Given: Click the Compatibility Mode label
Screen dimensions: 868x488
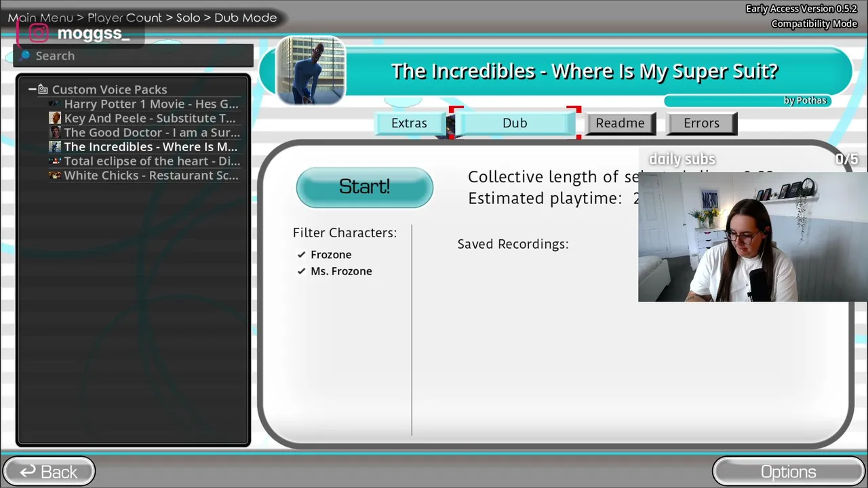Looking at the screenshot, I should pos(814,24).
